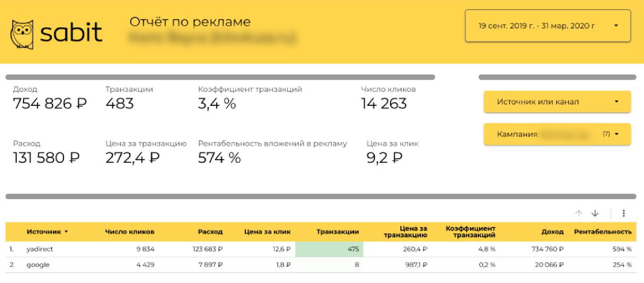Click the Доход column header in table
The height and width of the screenshot is (283, 644).
(552, 232)
